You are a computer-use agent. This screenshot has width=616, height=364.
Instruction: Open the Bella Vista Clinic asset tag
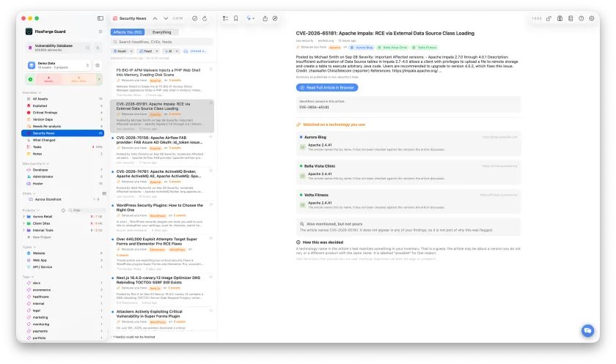pos(392,48)
